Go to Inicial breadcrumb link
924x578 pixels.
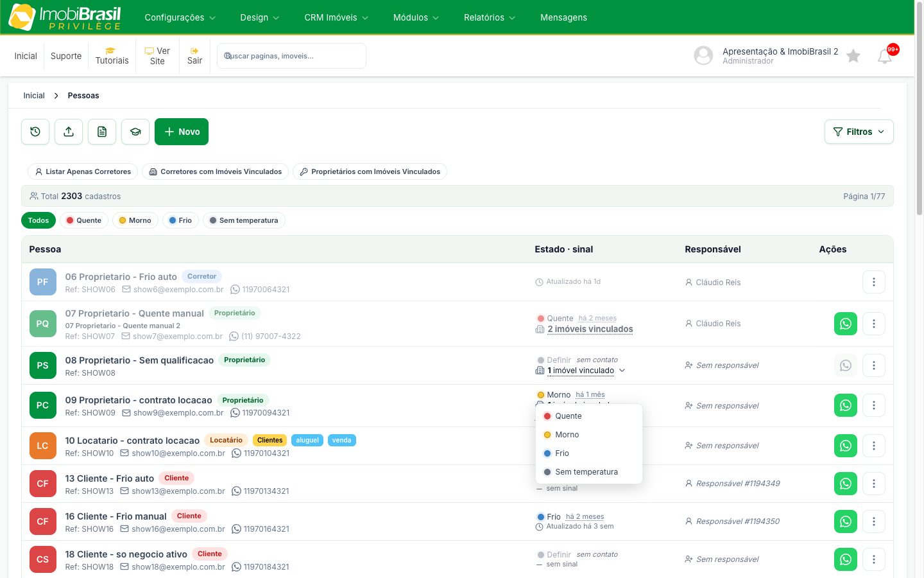coord(34,96)
